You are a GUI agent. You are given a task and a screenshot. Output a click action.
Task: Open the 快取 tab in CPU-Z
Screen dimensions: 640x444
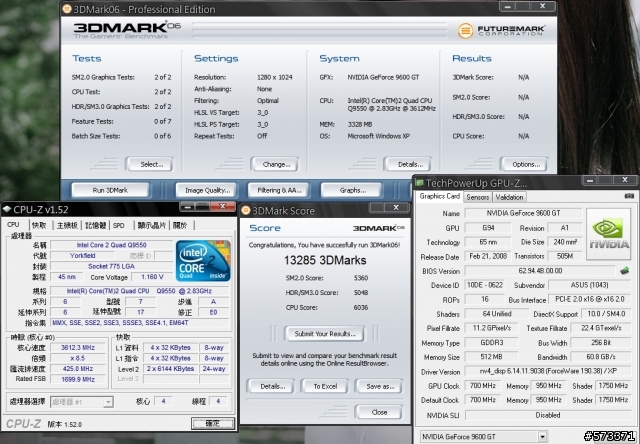(39, 225)
